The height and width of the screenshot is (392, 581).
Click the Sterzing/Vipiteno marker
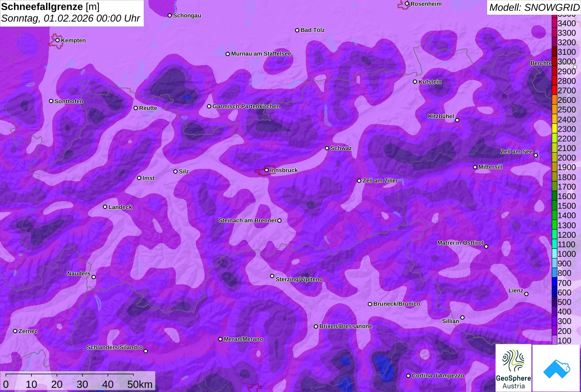(272, 276)
